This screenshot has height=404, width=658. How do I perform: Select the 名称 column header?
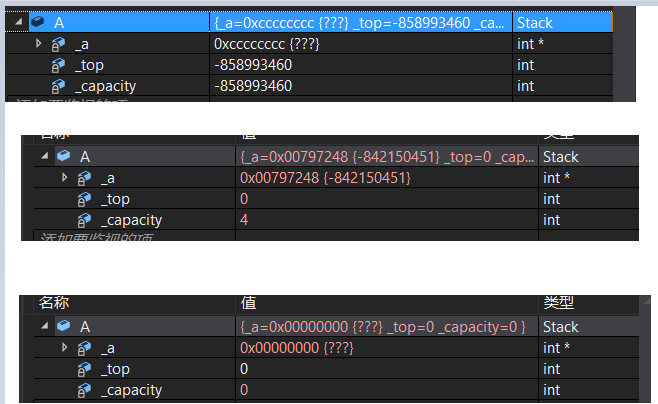coord(54,302)
